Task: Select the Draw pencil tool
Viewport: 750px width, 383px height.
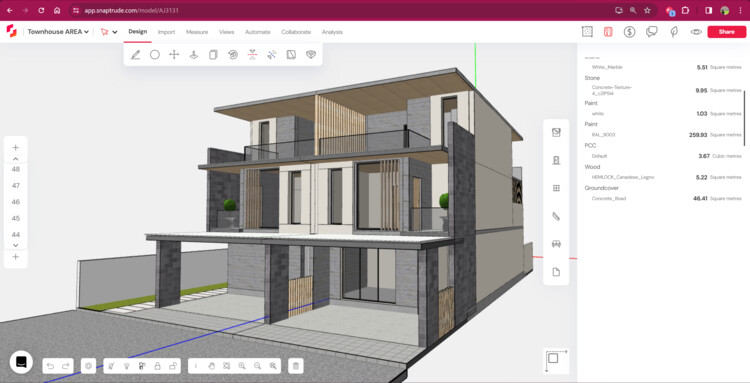Action: tap(135, 55)
